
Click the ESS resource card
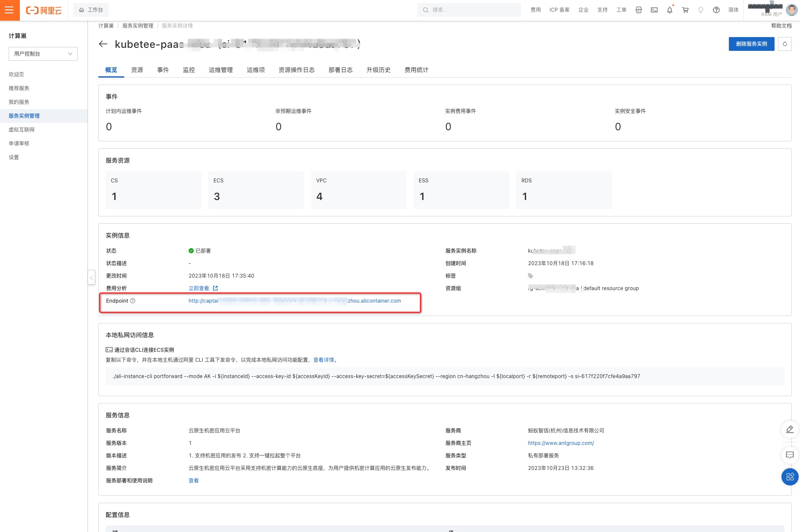461,190
